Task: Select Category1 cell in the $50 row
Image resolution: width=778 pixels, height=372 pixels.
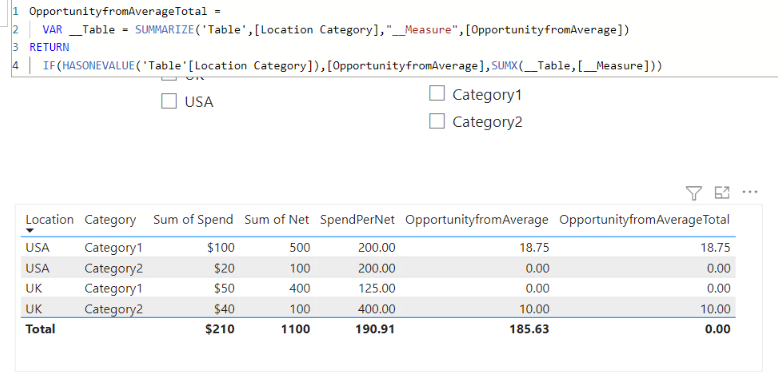Action: click(113, 289)
